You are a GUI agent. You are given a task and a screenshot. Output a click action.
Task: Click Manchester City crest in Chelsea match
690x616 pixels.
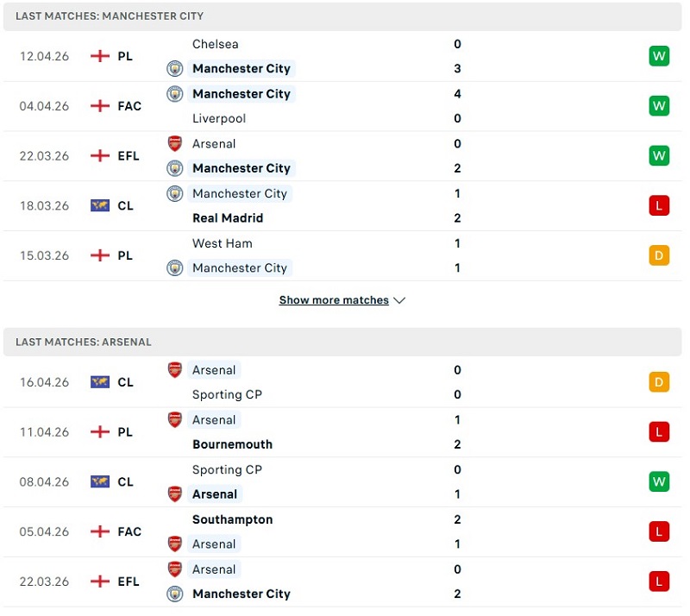tap(175, 69)
